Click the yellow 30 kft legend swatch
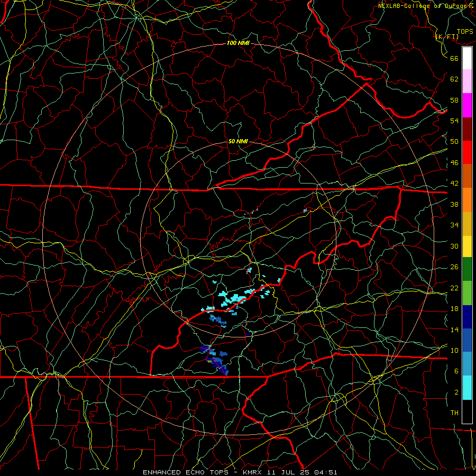 [x=467, y=246]
